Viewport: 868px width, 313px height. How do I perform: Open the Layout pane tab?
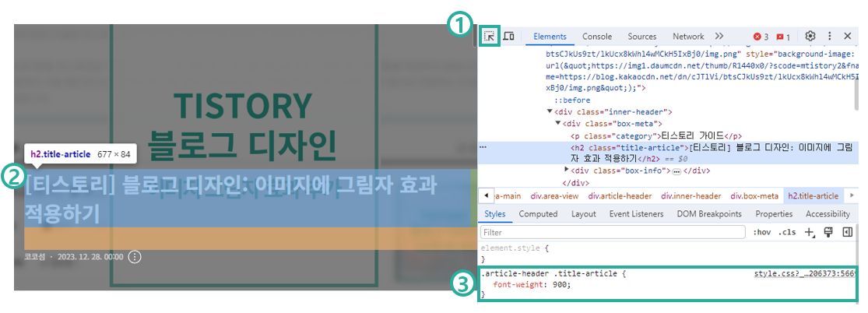coord(583,214)
